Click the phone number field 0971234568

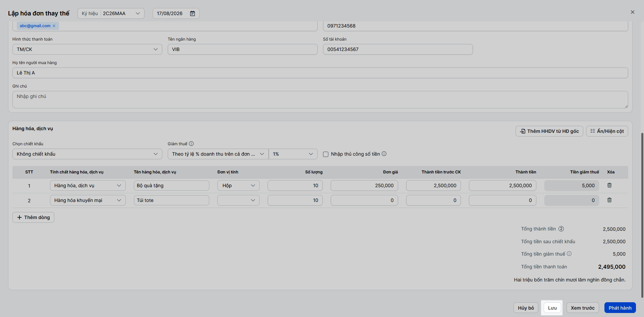476,26
